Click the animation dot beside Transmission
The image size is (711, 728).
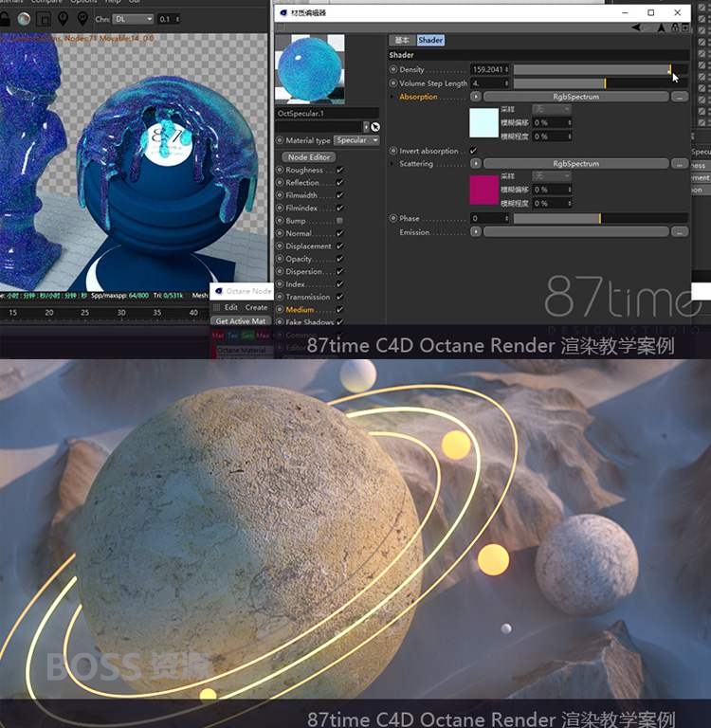pyautogui.click(x=280, y=297)
